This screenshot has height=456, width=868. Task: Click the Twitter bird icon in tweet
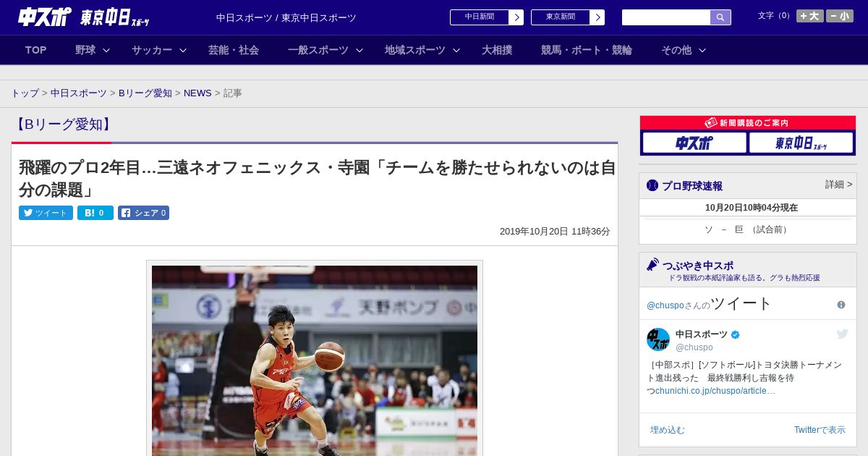[x=842, y=334]
